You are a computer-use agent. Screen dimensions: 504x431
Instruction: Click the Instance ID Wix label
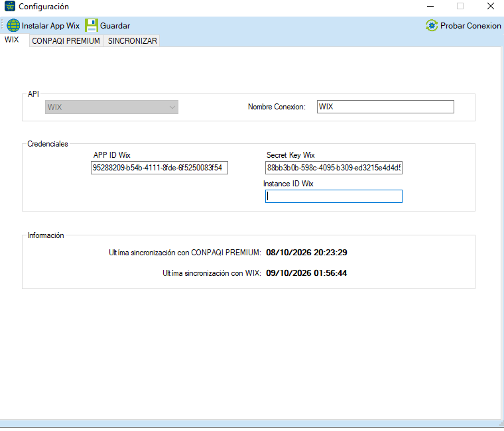(288, 184)
